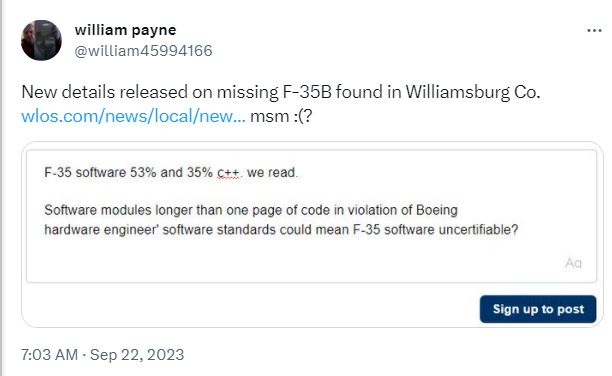Click the 'hardware engineer' software standards' line
The image size is (612, 376).
click(281, 230)
